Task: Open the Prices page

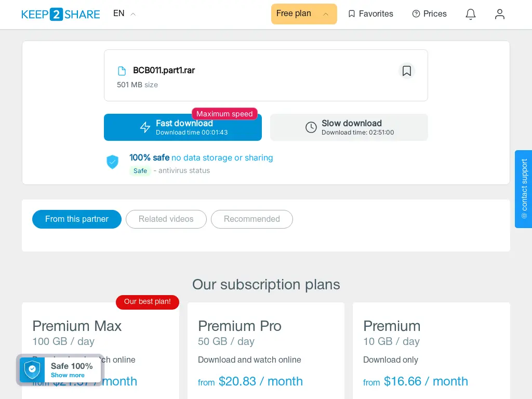Action: pyautogui.click(x=429, y=14)
